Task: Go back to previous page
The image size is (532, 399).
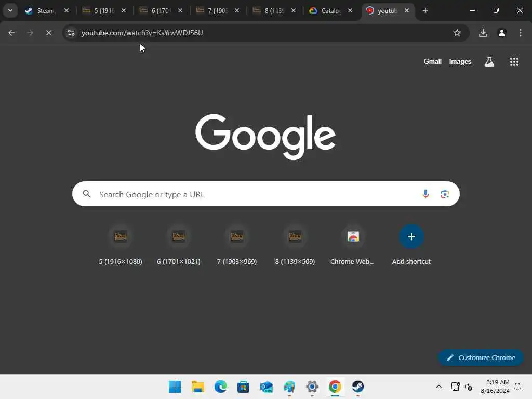Action: pos(11,33)
